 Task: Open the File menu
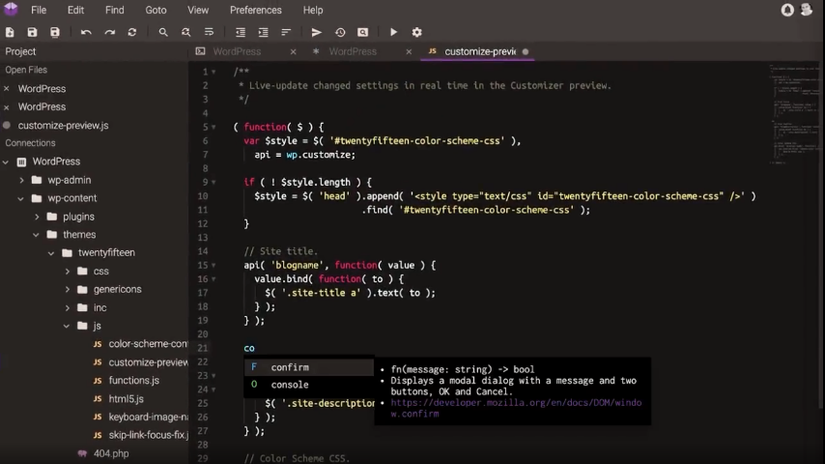pos(38,10)
